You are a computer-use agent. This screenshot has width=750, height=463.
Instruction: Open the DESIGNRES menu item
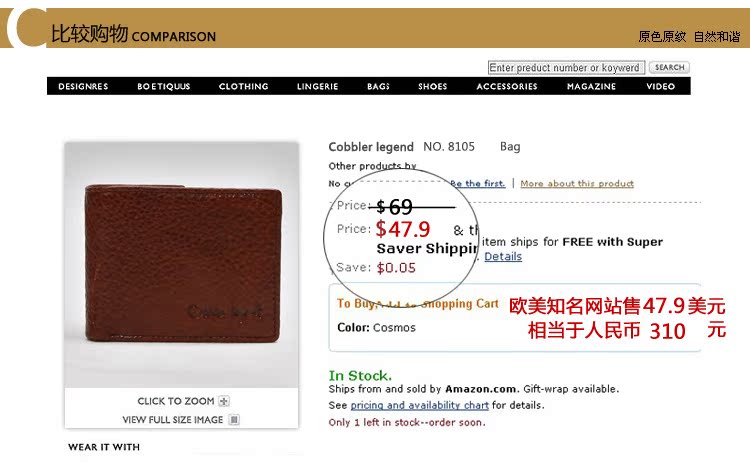(x=83, y=87)
